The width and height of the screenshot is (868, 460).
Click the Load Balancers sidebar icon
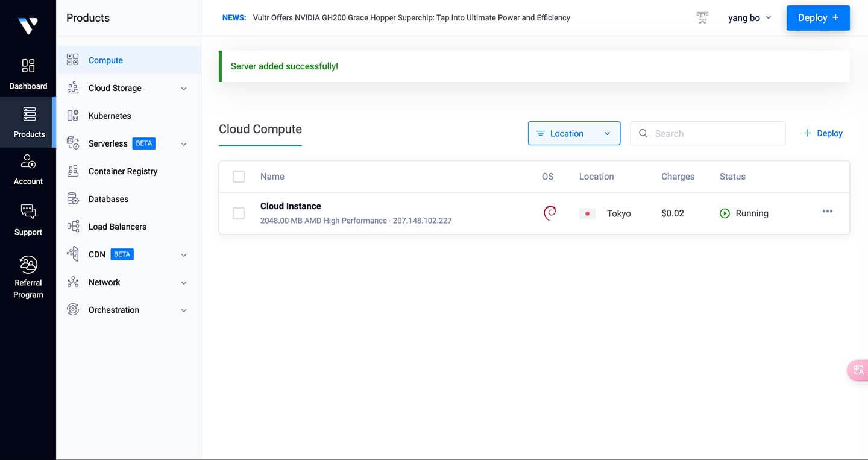coord(73,226)
